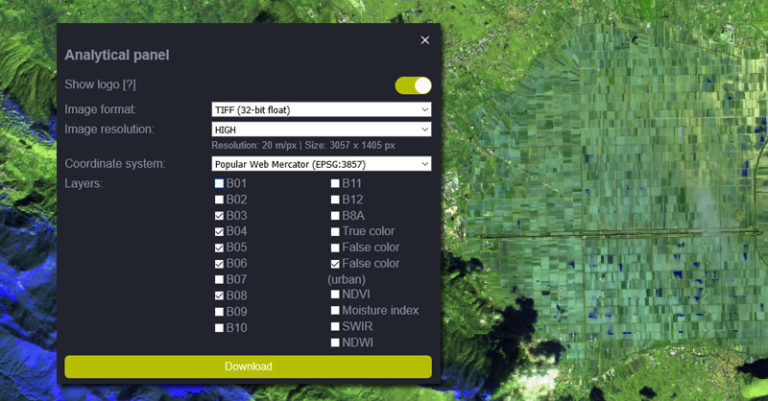The width and height of the screenshot is (768, 401).
Task: Uncheck the B05 layer checkbox
Action: click(219, 248)
